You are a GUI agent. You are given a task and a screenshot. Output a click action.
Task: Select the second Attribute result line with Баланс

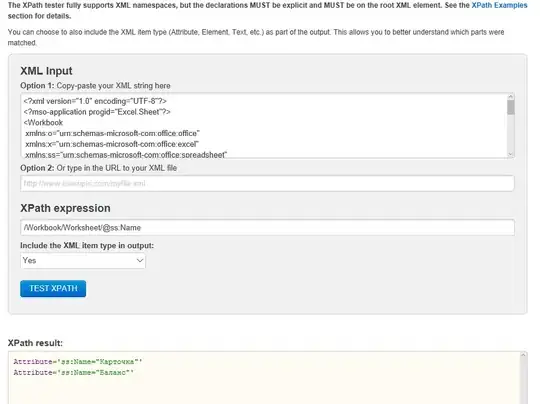coord(74,373)
